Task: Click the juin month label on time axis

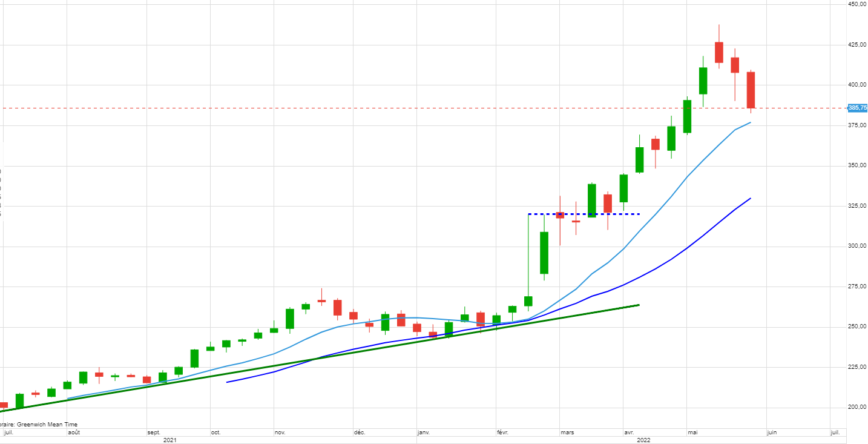Action: [x=772, y=432]
